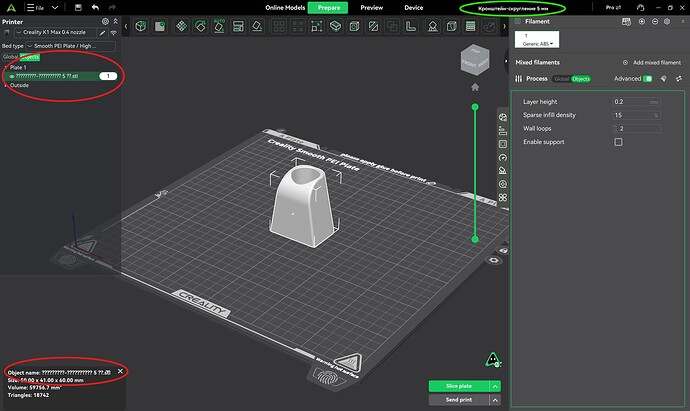Edit printer preset with pencil icon

103,33
